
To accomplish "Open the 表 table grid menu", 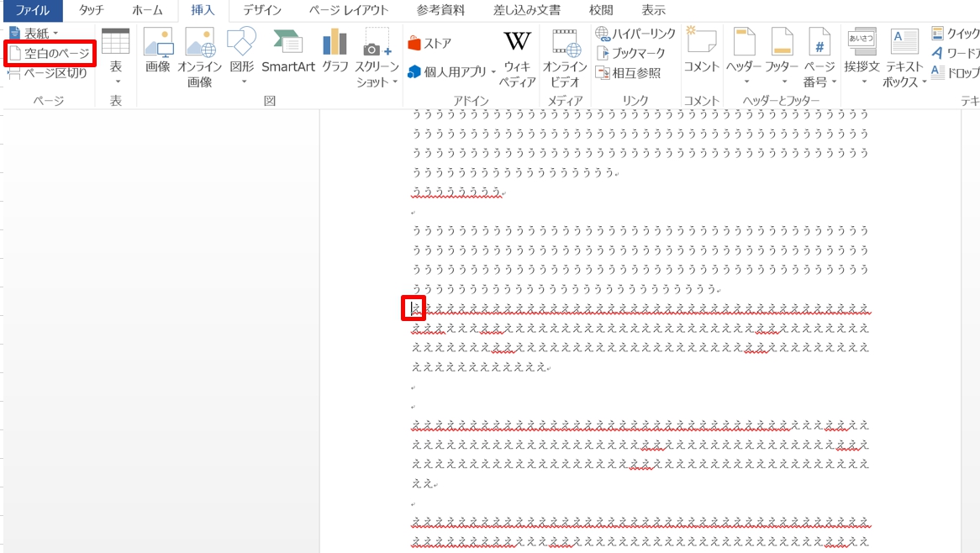I will click(x=116, y=56).
